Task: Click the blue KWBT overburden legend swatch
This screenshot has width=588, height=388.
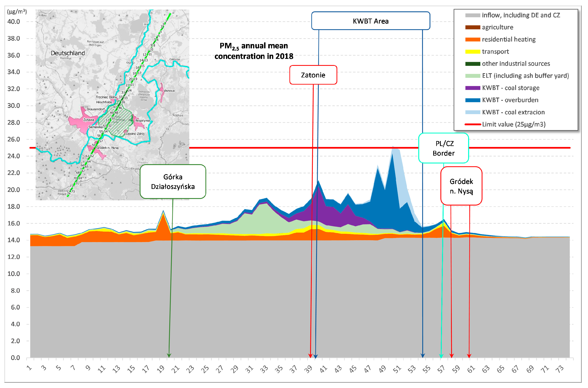Action: [473, 100]
